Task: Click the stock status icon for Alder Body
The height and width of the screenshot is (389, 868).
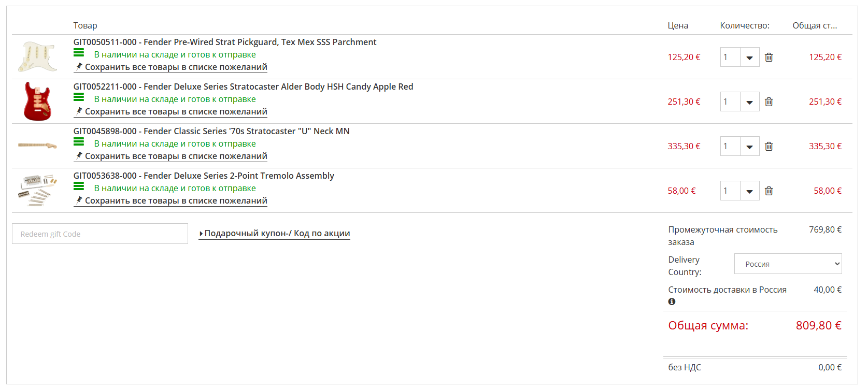Action: tap(79, 97)
